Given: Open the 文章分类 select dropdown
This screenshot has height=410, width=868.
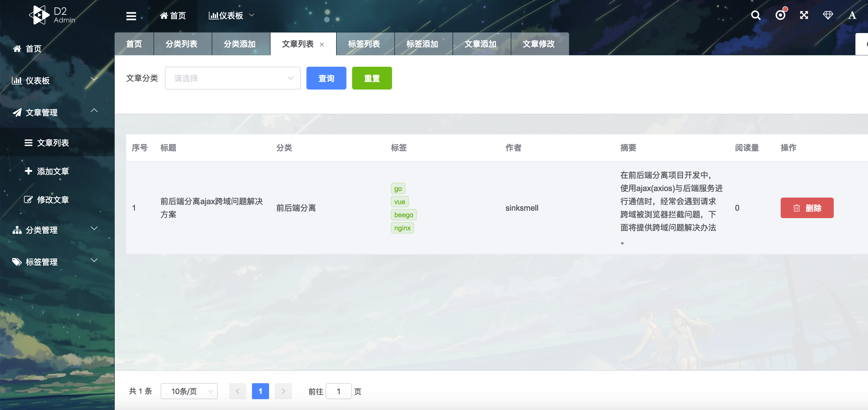Looking at the screenshot, I should (233, 78).
